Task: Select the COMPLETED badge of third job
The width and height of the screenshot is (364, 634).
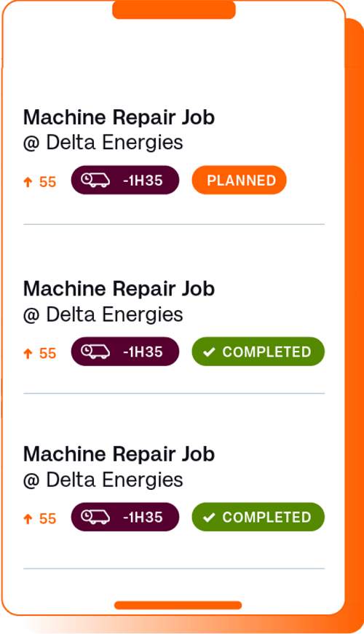Action: pos(258,517)
